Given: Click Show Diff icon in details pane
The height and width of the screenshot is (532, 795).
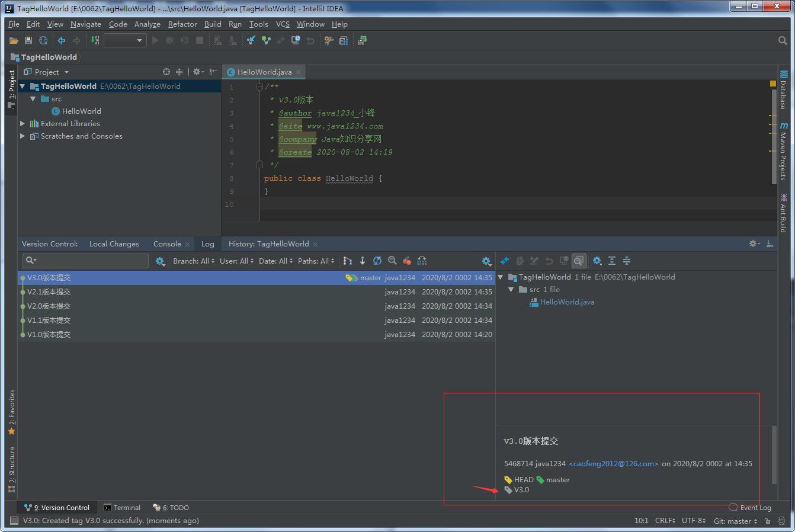Looking at the screenshot, I should coord(505,261).
